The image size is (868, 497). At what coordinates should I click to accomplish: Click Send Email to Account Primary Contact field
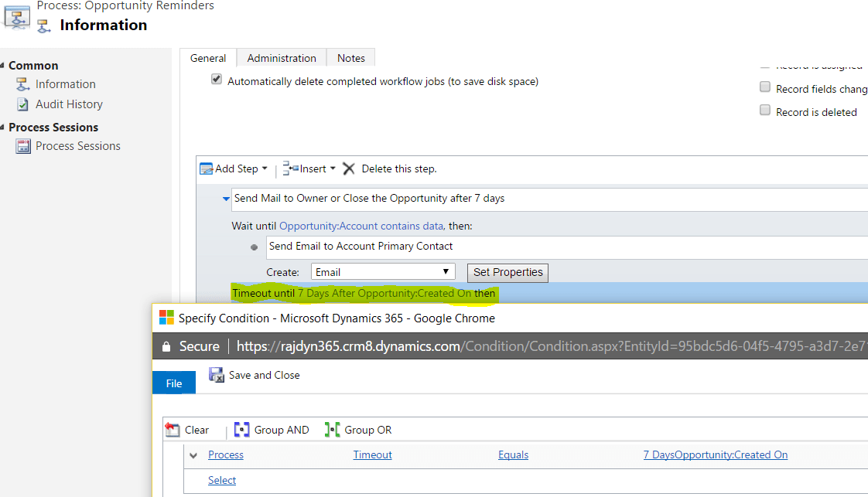[x=567, y=247]
